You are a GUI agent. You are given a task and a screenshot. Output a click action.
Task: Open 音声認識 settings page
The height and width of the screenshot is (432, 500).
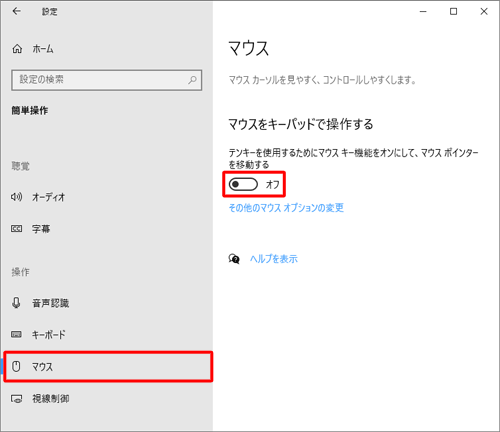[107, 303]
